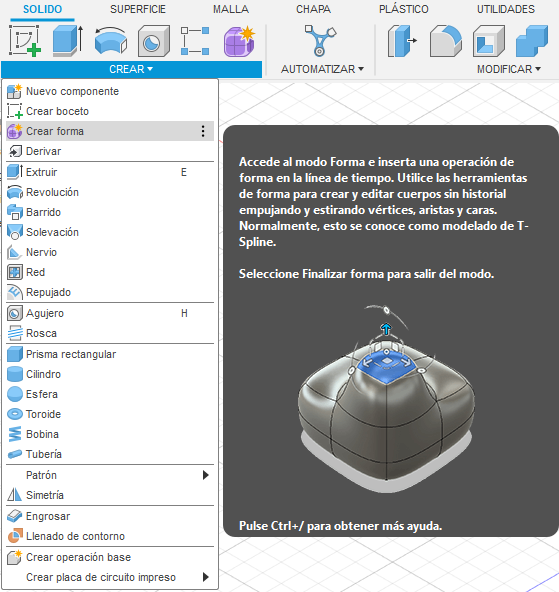Screen dimensions: 559x592
Task: Click the Bobina menu icon
Action: point(15,434)
